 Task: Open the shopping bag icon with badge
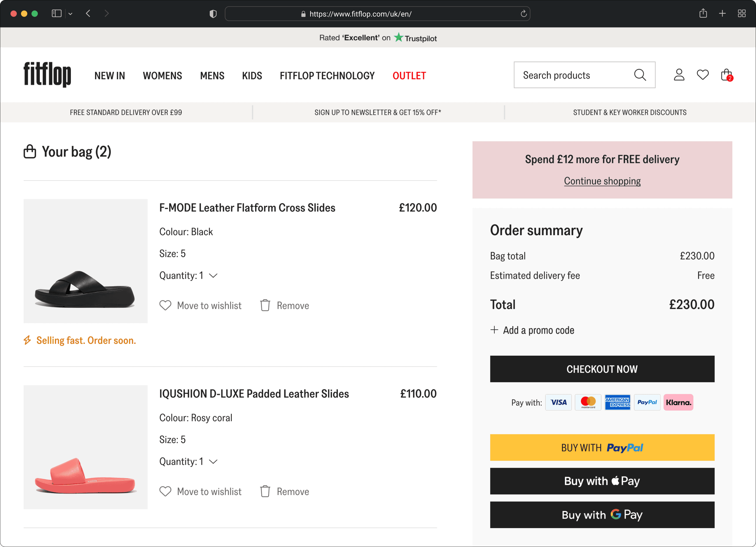pos(727,75)
